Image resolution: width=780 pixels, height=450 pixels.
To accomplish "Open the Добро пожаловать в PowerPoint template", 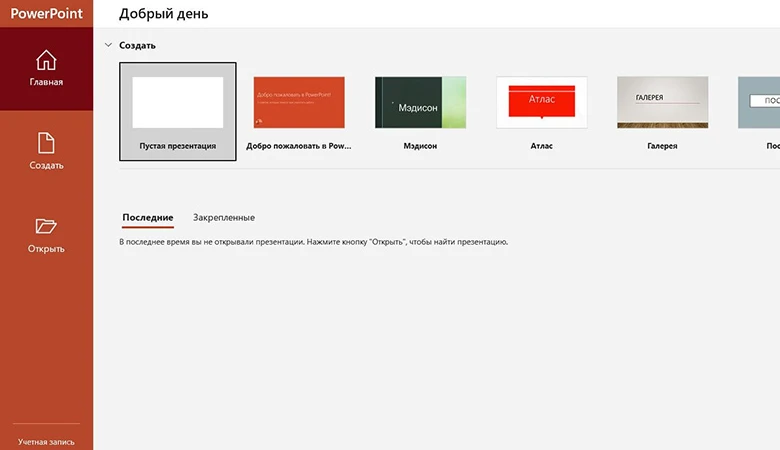I will (x=299, y=103).
